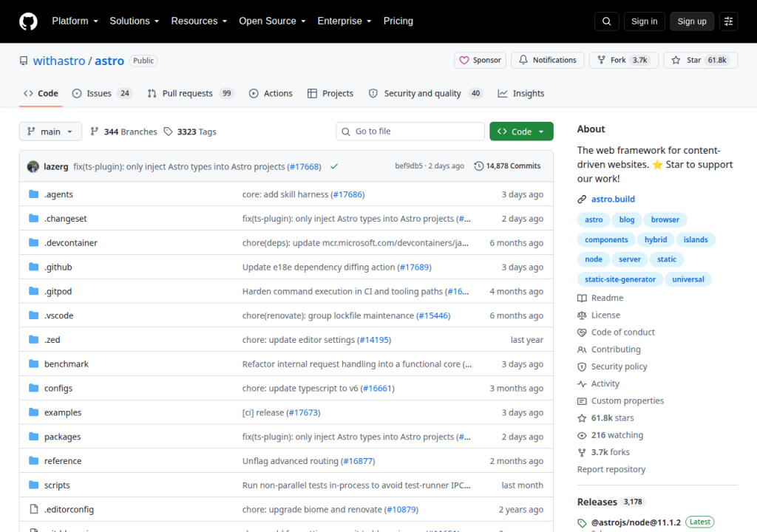View the 3323 Tags link
Screen dimensions: 757x532
pos(190,132)
